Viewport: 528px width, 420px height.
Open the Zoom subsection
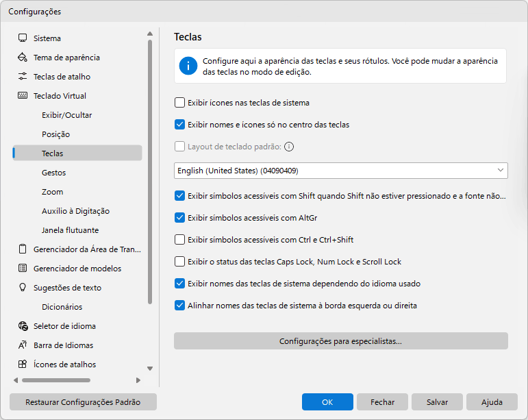[77, 192]
